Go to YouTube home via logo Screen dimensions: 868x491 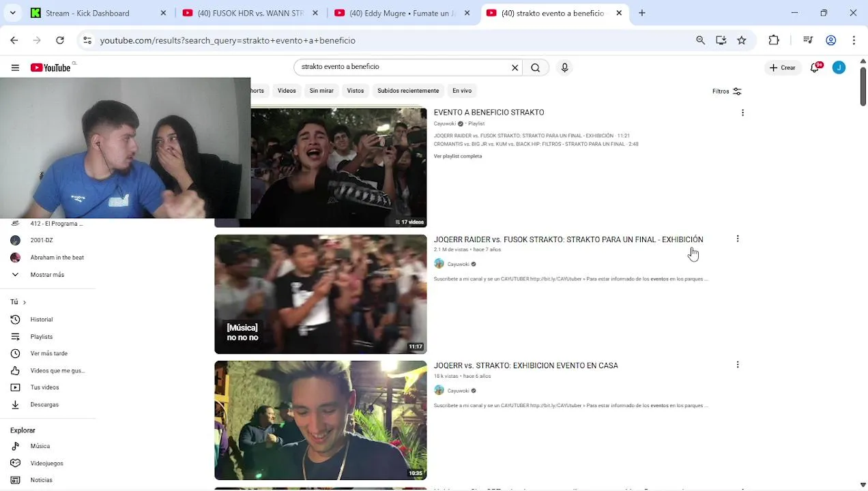(50, 68)
